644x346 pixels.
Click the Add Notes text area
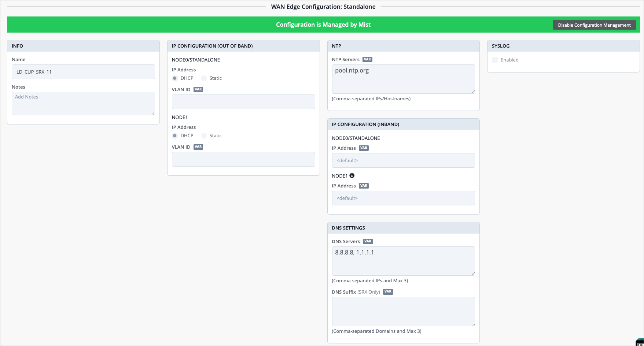click(83, 103)
